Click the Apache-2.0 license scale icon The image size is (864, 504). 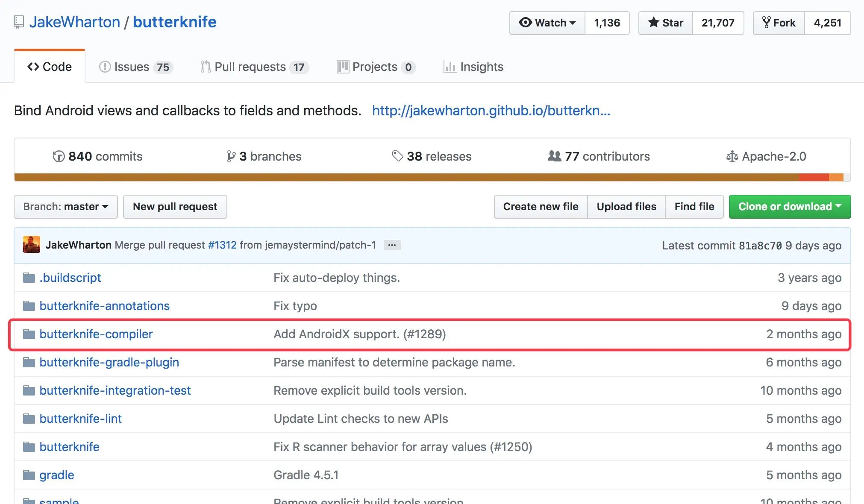pos(732,157)
